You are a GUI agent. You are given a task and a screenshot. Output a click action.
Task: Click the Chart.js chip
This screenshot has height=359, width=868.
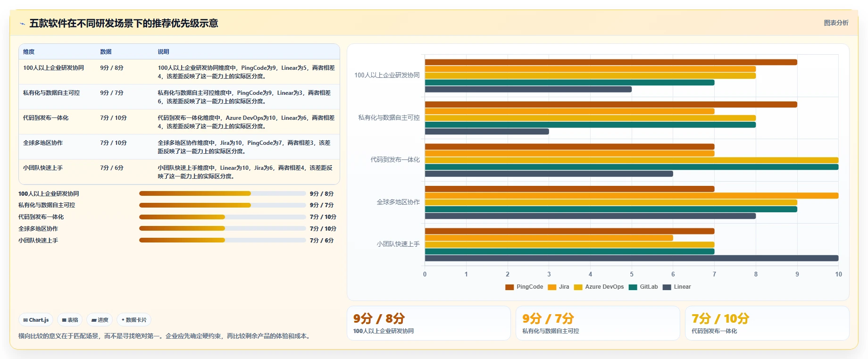(x=36, y=320)
